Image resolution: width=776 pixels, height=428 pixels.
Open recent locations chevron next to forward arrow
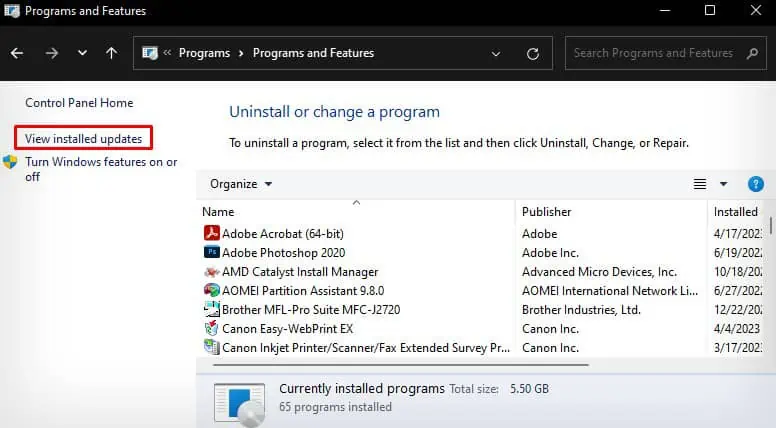click(82, 52)
